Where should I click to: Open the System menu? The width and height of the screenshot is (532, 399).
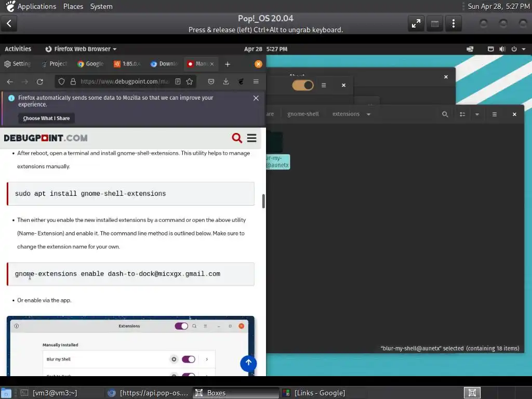(101, 6)
